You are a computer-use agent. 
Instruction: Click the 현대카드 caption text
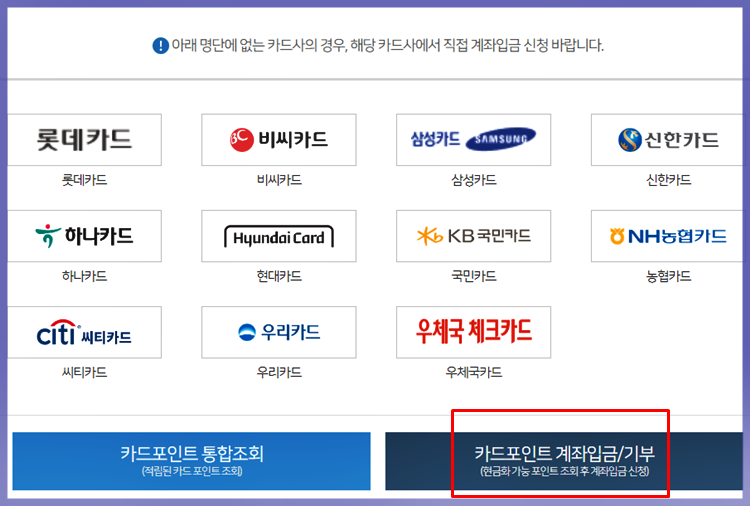pos(279,276)
